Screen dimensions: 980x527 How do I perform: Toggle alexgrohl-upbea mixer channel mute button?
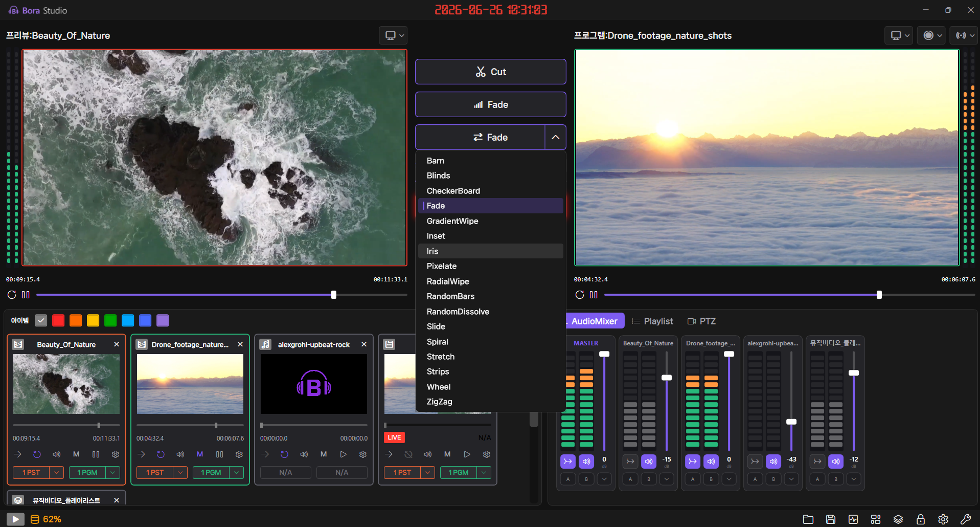[x=773, y=462]
